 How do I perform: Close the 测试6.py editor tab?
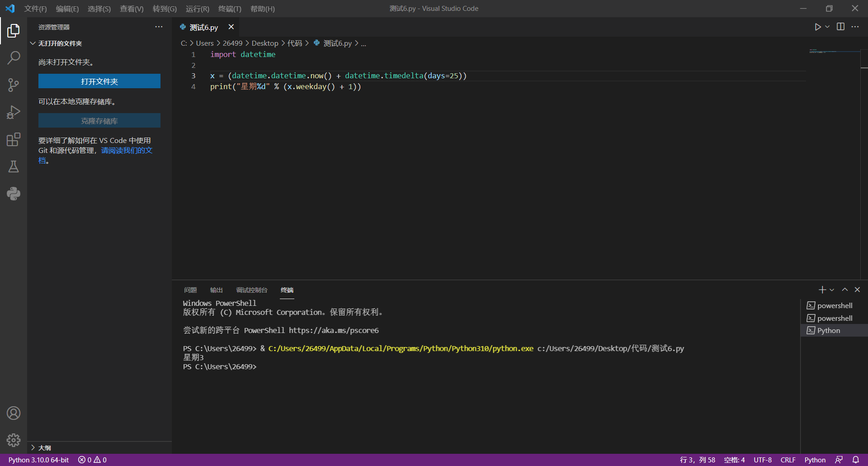click(231, 27)
